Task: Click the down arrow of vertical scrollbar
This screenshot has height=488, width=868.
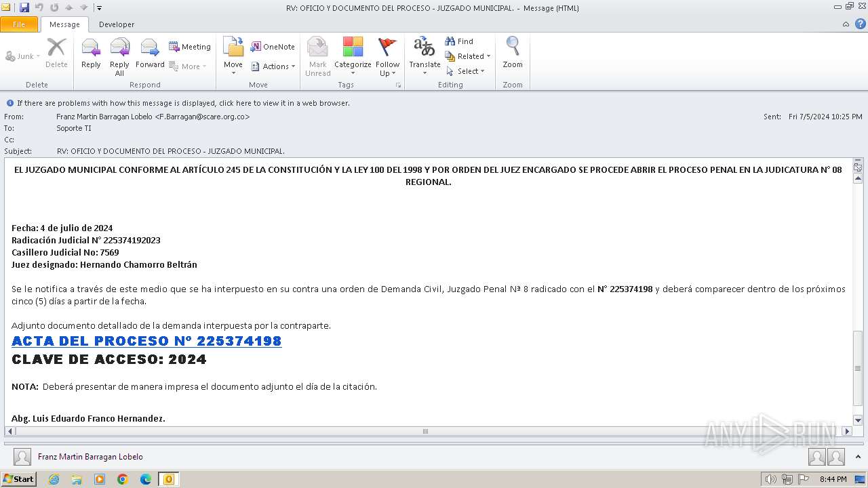Action: click(858, 420)
